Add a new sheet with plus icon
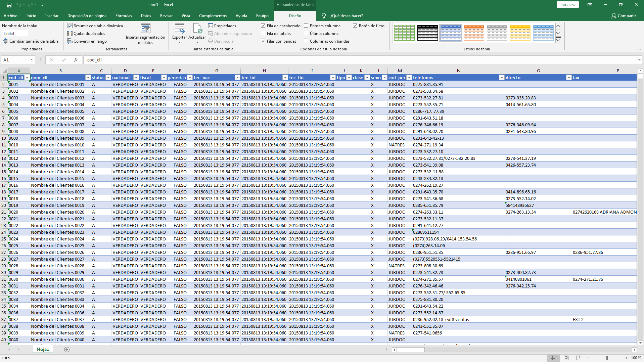Screen dimensions: 644x362 point(67,350)
